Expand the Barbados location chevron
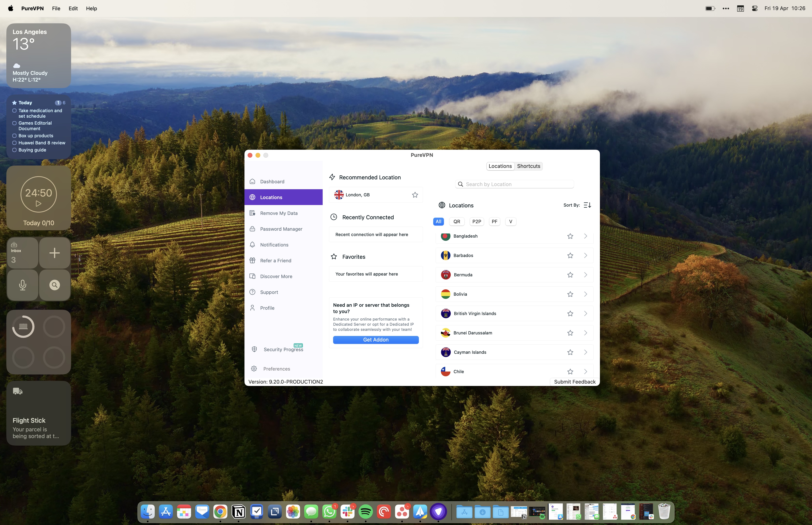The width and height of the screenshot is (812, 525). pos(586,255)
